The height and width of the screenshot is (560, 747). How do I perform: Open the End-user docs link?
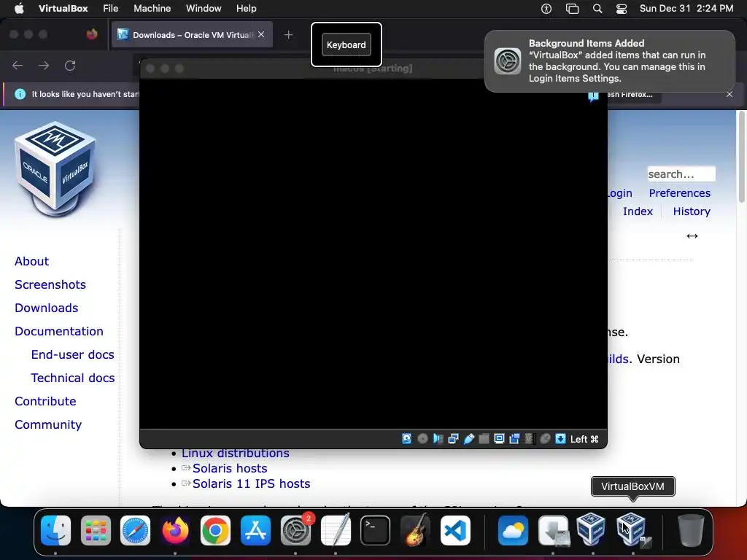coord(72,354)
